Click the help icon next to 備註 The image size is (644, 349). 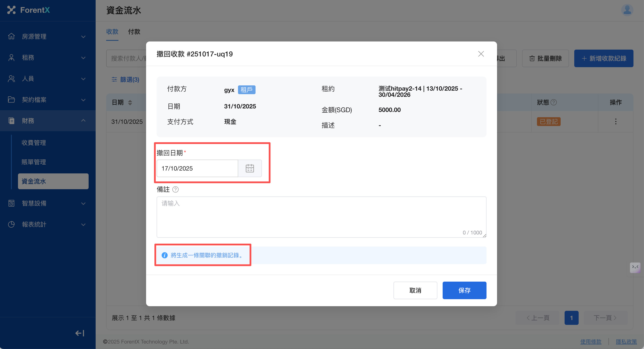pos(175,190)
